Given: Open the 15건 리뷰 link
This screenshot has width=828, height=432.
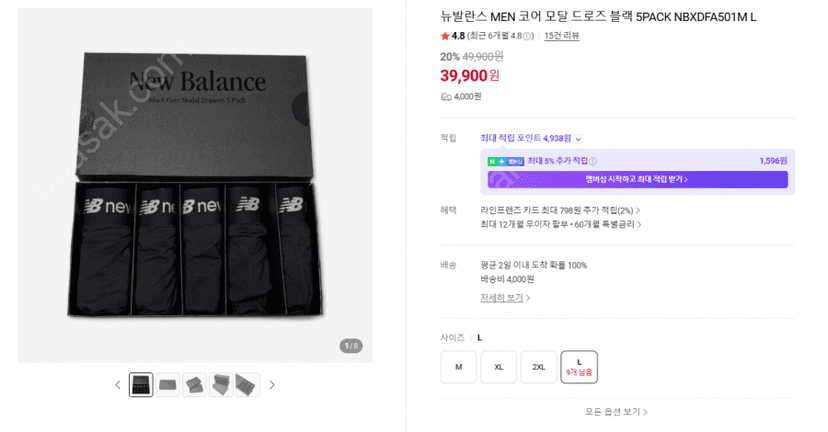Looking at the screenshot, I should tap(562, 36).
